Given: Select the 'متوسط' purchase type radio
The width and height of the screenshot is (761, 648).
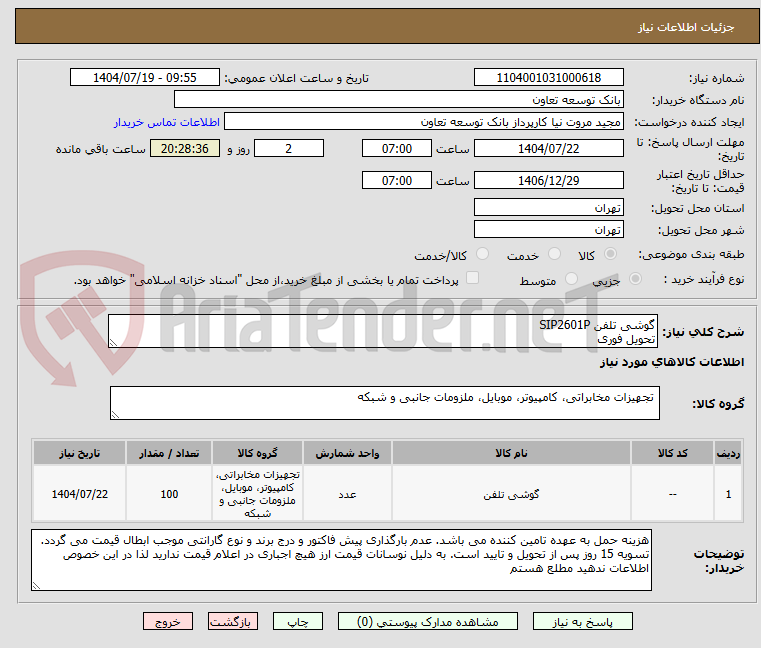Looking at the screenshot, I should click(571, 279).
